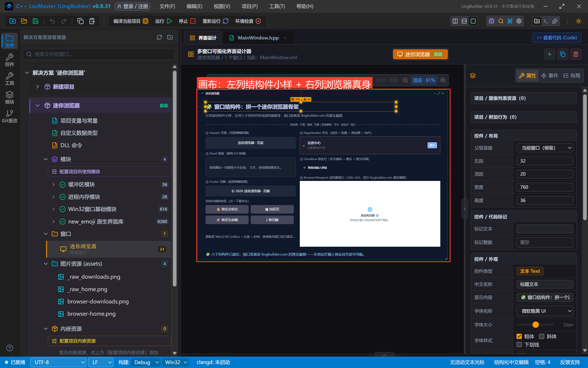588x368 pixels.
Task: Click the undo arrow icon
Action: [x=52, y=21]
